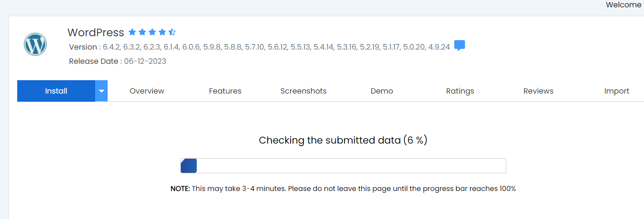Switch to the Reviews tab
This screenshot has height=219, width=644.
[x=539, y=91]
